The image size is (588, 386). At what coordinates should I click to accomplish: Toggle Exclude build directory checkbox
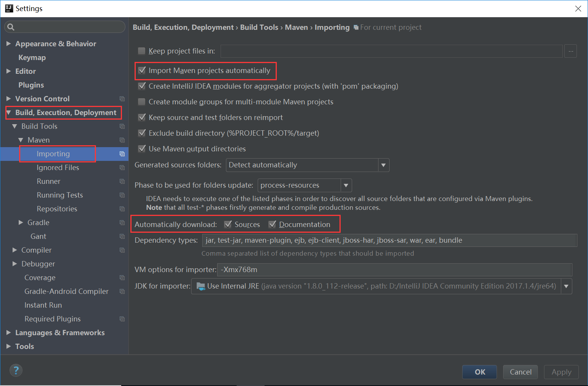[141, 133]
